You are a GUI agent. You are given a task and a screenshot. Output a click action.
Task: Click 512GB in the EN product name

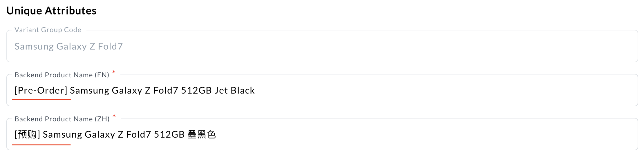coord(196,90)
